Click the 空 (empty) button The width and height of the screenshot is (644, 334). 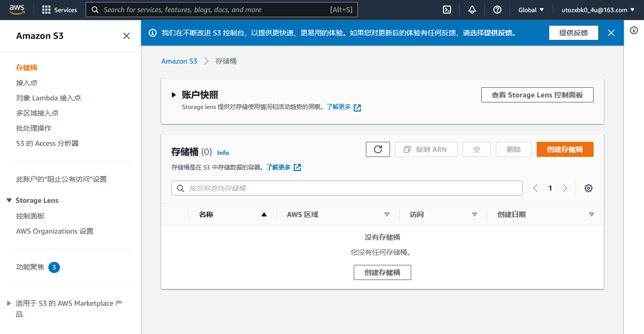tap(477, 149)
